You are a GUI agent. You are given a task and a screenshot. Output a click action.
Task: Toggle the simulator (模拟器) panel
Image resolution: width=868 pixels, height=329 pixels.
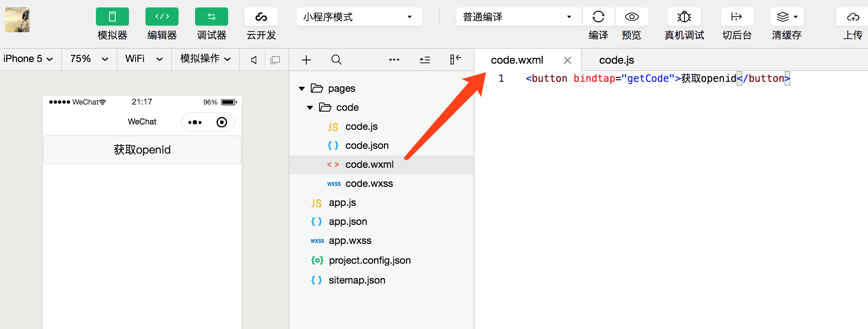(112, 17)
